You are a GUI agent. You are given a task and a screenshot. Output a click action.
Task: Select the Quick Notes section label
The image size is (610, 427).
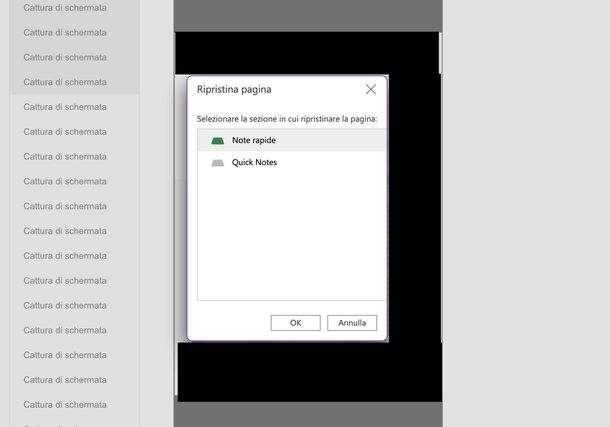click(x=255, y=162)
